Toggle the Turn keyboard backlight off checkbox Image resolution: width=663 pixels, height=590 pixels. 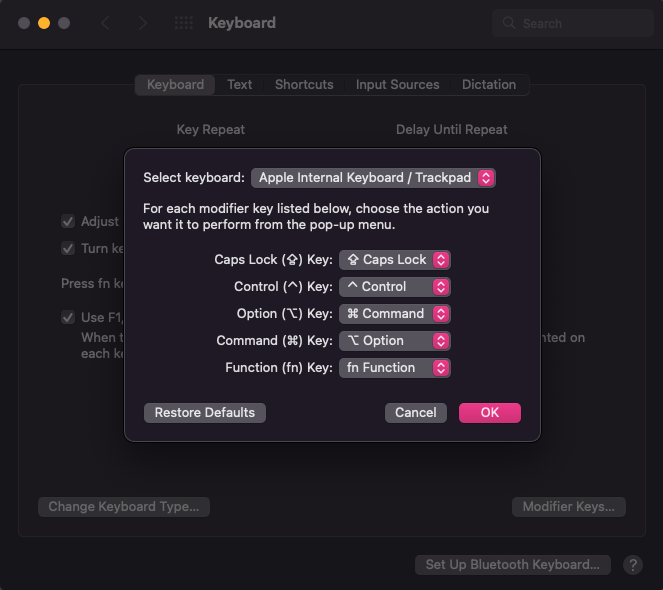[x=68, y=248]
